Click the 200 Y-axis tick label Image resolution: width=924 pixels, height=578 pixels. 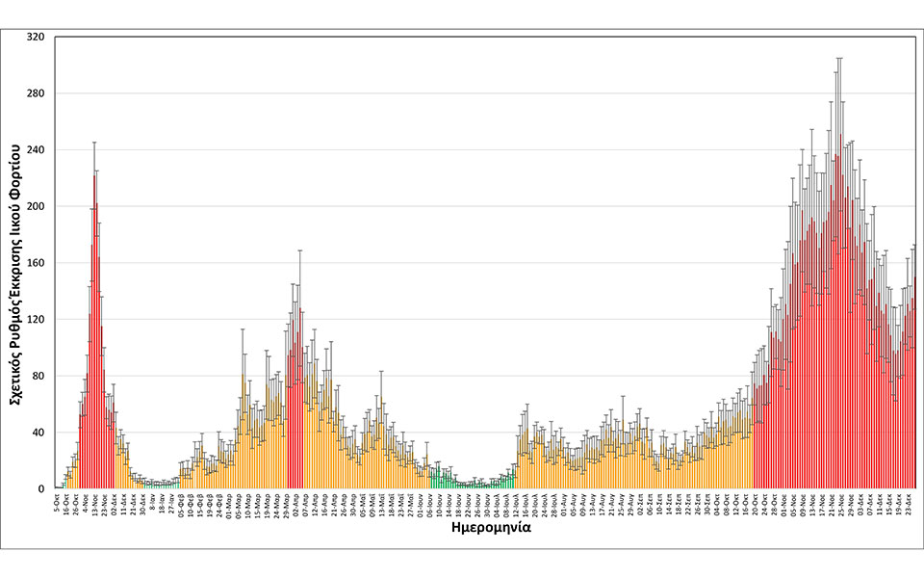pyautogui.click(x=38, y=207)
